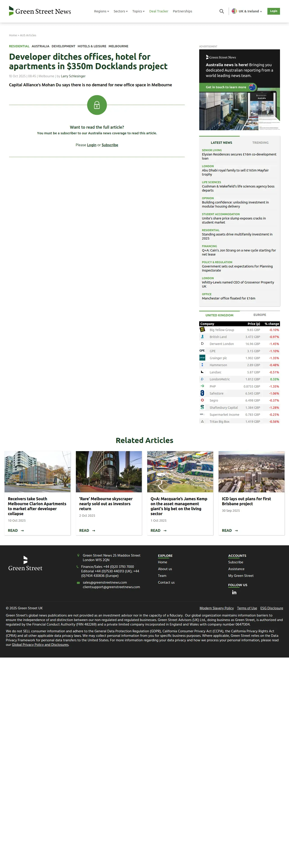Expand the Topics dropdown
Image resolution: width=289 pixels, height=868 pixels.
[x=138, y=11]
